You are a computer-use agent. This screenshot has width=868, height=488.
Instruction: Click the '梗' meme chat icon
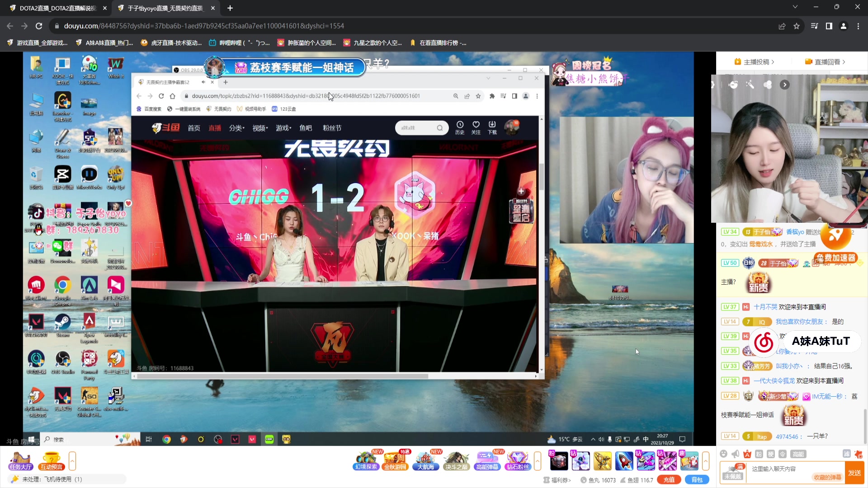point(771,454)
